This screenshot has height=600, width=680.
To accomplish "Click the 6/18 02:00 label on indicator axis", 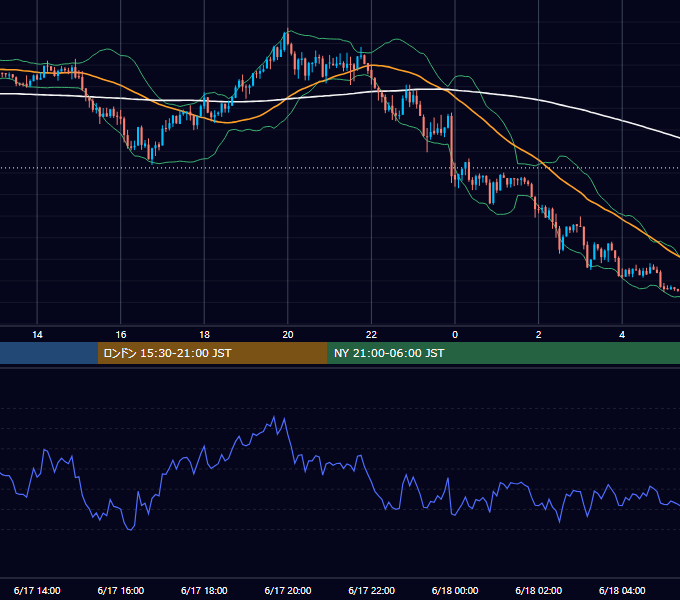I will (x=539, y=590).
